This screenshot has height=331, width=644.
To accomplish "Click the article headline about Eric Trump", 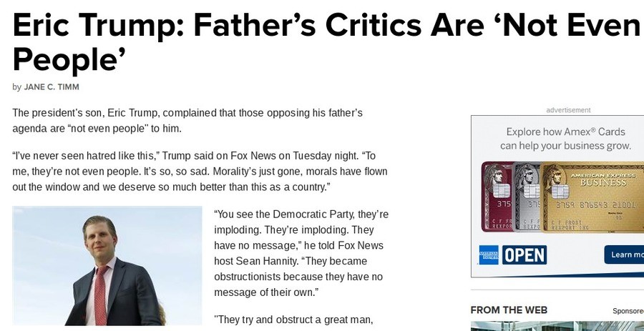I will click(x=326, y=42).
